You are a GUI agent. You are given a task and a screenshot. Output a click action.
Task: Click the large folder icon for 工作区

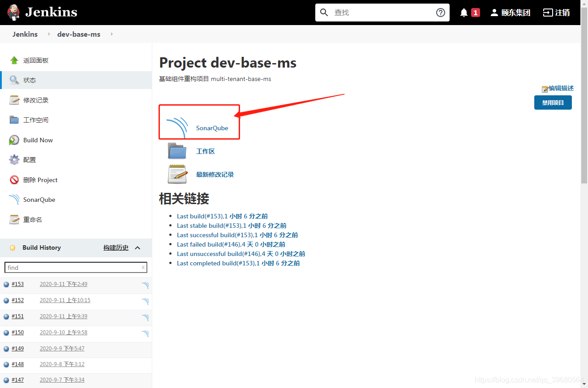coord(177,151)
